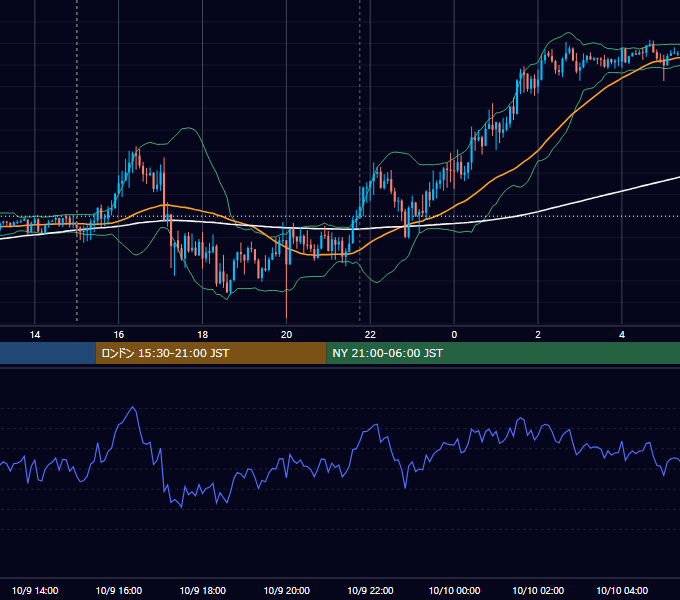Click the 22 hour axis label

(x=370, y=335)
